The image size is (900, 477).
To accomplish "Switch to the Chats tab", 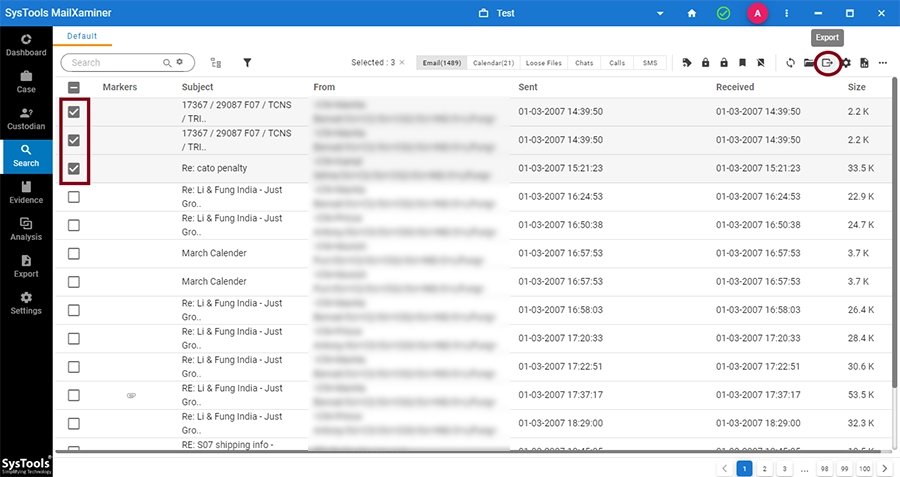I will (584, 63).
